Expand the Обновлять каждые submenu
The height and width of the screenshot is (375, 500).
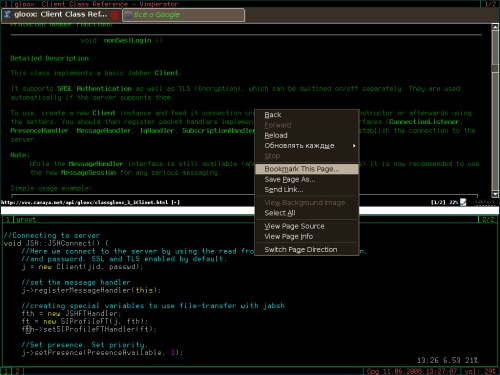307,146
